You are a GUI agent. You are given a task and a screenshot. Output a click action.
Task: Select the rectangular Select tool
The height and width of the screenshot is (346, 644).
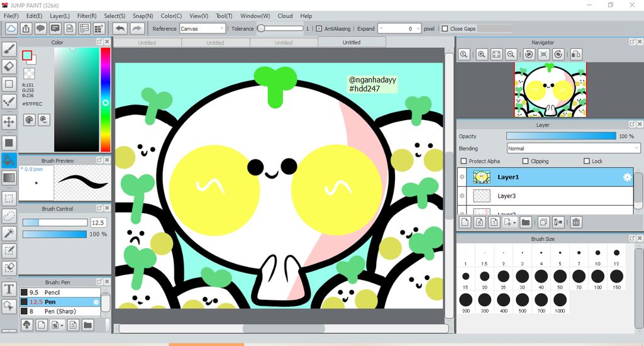[x=9, y=198]
